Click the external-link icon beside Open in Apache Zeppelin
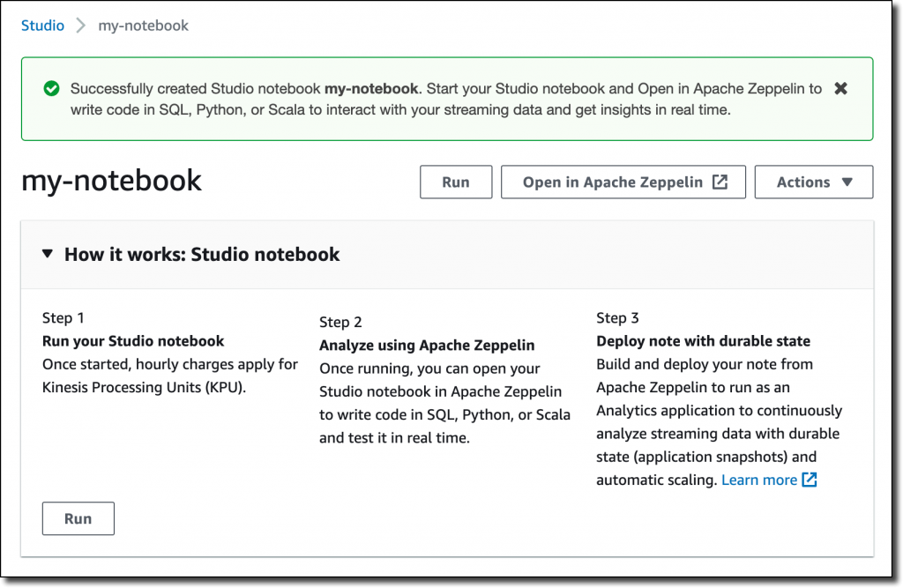Viewport: 903px width, 588px height. (x=720, y=182)
